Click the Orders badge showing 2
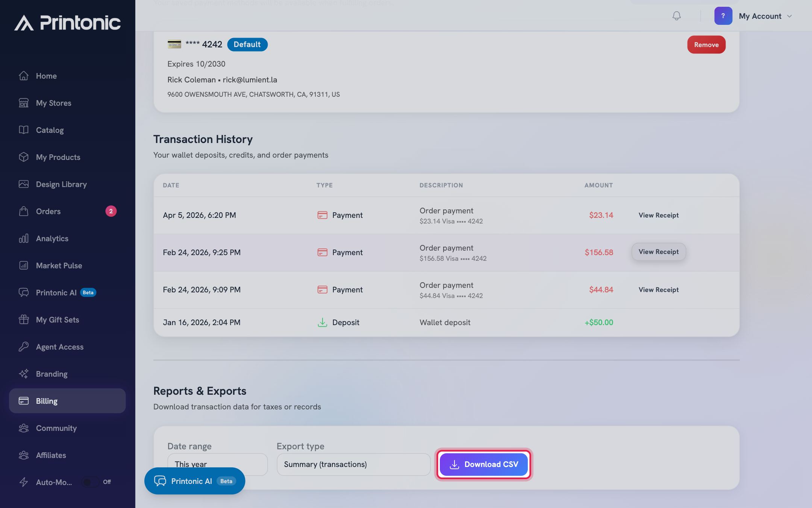Viewport: 812px width, 508px height. coord(111,211)
